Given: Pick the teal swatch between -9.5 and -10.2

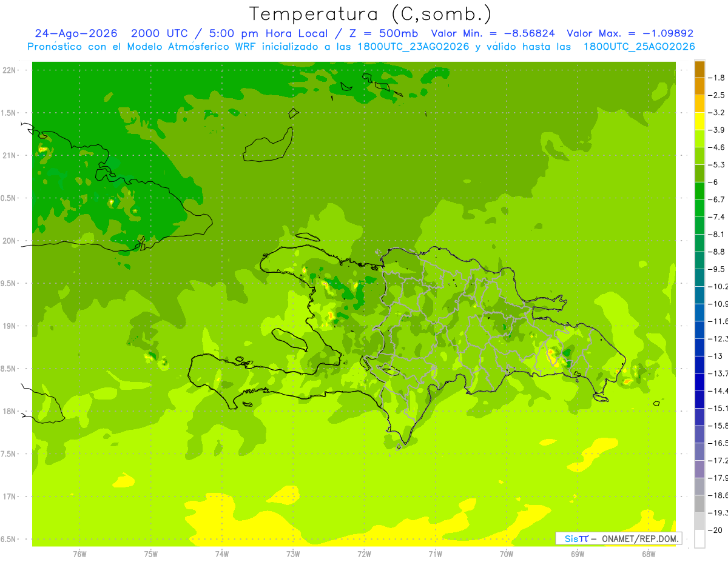Looking at the screenshot, I should [699, 278].
